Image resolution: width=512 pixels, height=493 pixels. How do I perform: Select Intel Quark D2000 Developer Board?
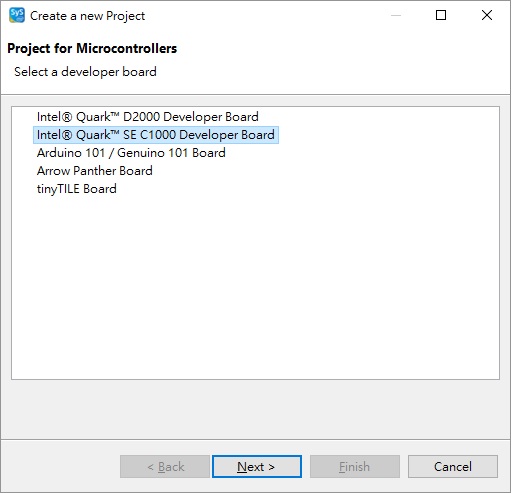click(148, 117)
